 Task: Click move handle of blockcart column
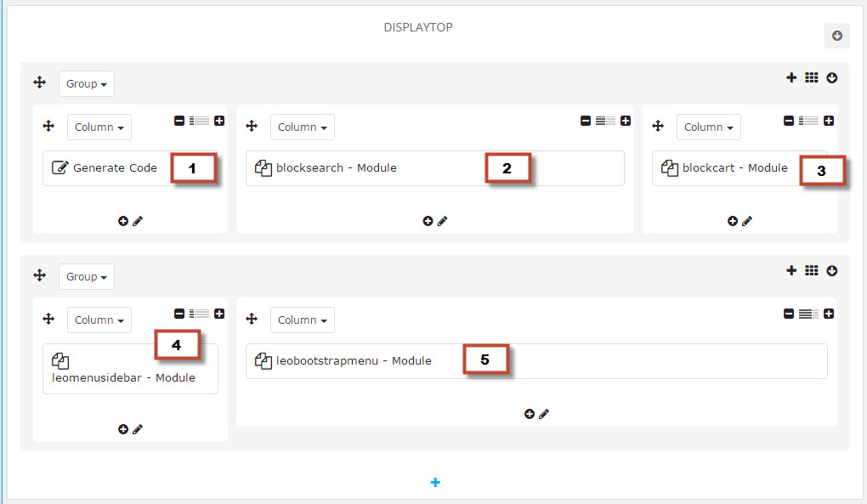point(658,126)
